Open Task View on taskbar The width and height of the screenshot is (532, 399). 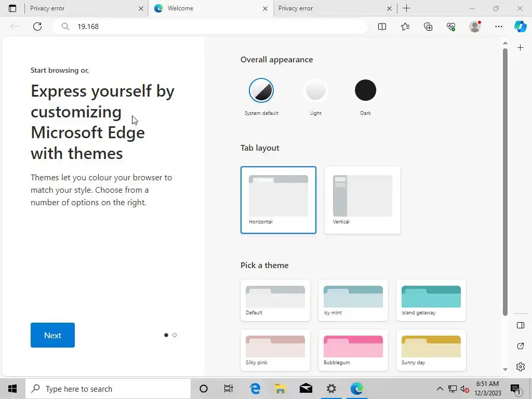(229, 389)
